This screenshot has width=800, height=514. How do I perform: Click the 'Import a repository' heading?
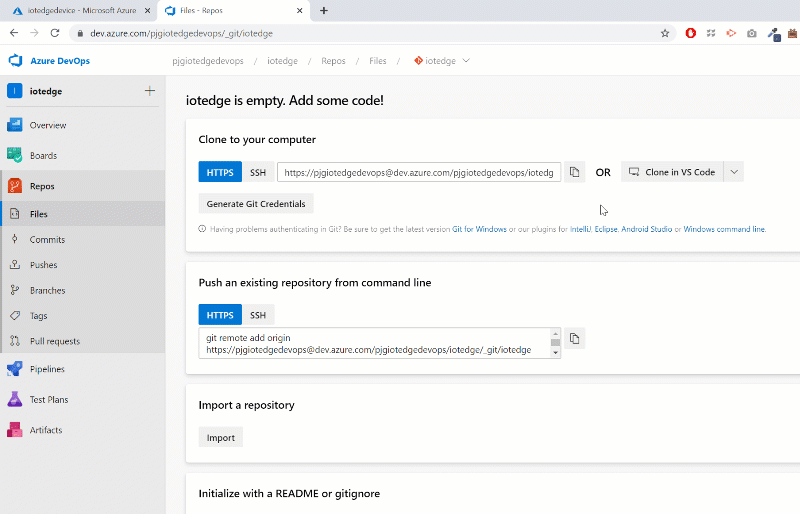(246, 405)
